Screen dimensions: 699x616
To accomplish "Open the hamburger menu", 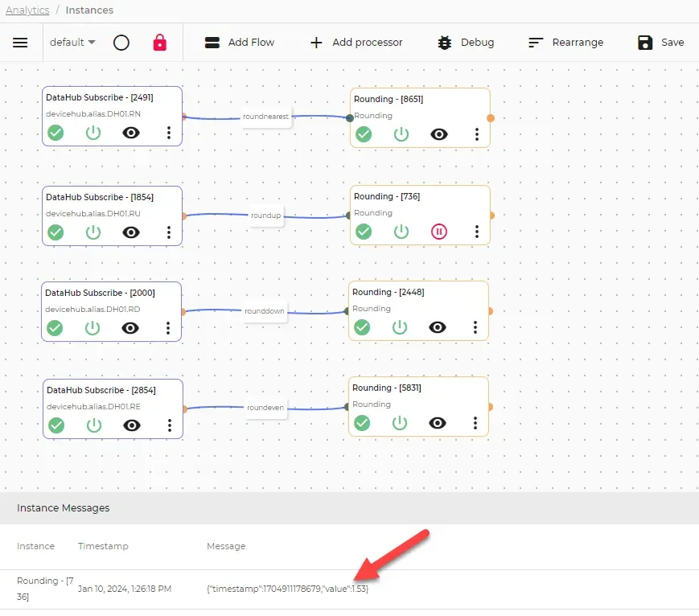I will click(x=20, y=43).
